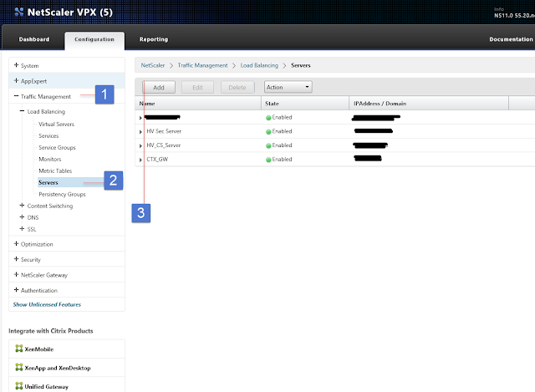The height and width of the screenshot is (392, 535).
Task: Click Show Unlicensed Features link
Action: pyautogui.click(x=47, y=304)
